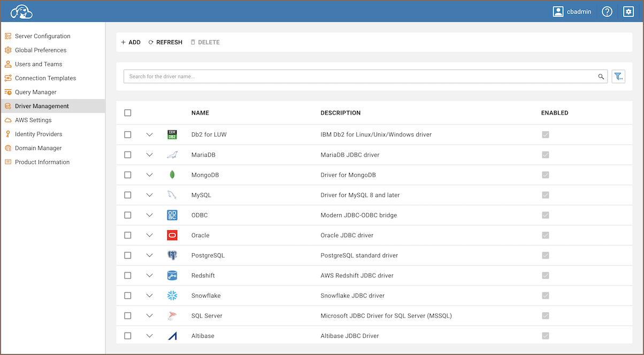Click the PostgreSQL elephant driver icon
This screenshot has width=644, height=355.
[172, 255]
